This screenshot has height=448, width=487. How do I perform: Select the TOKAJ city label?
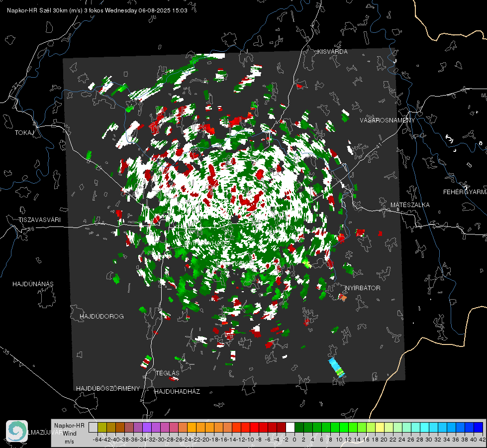pyautogui.click(x=24, y=133)
